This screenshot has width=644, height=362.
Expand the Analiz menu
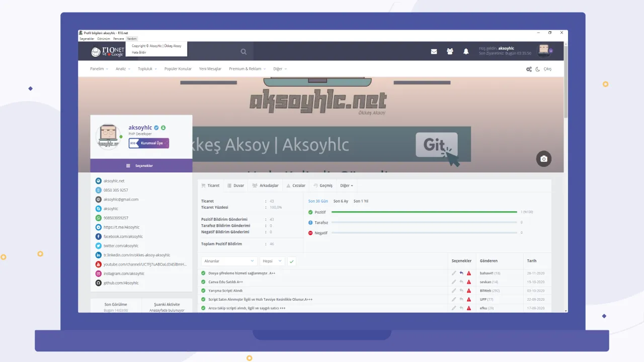[123, 69]
